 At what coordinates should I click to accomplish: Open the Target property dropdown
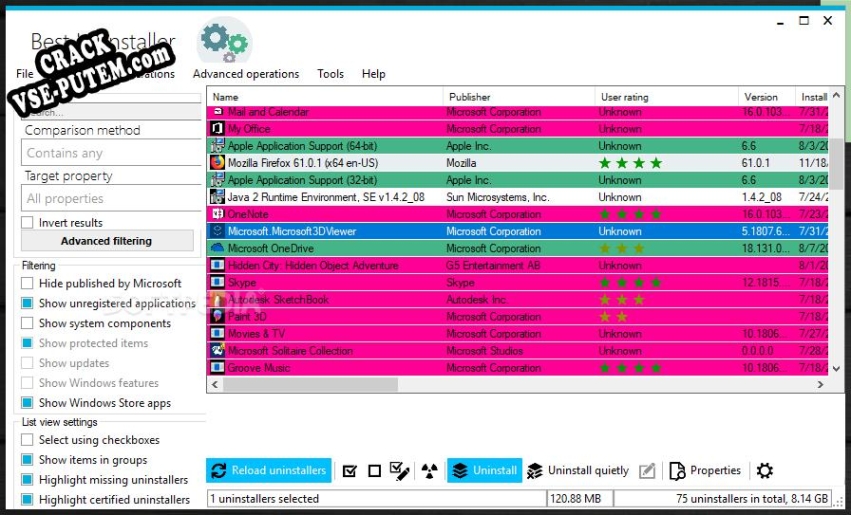pyautogui.click(x=111, y=199)
